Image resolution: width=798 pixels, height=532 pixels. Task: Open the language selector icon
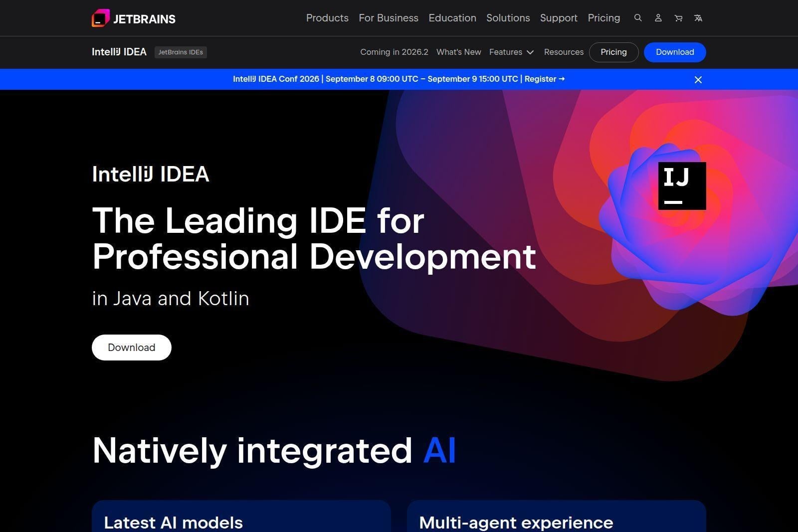click(698, 18)
